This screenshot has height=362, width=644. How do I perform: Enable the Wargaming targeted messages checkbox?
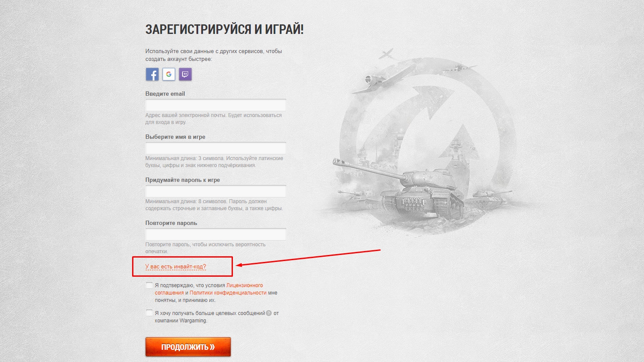149,313
